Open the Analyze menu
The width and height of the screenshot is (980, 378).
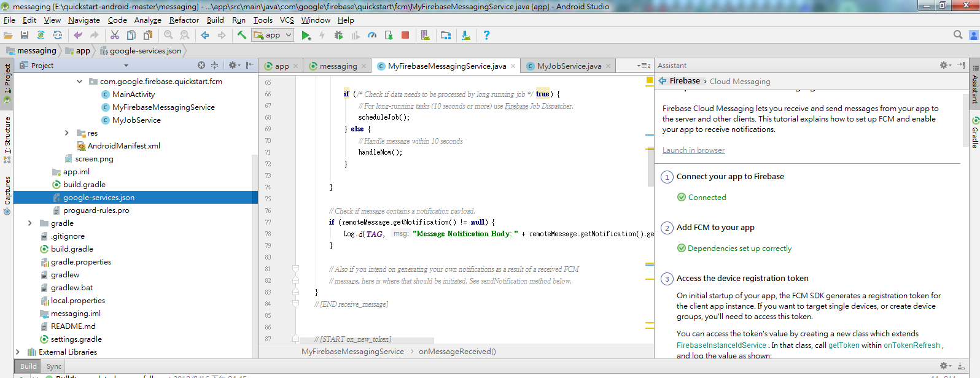pos(148,20)
